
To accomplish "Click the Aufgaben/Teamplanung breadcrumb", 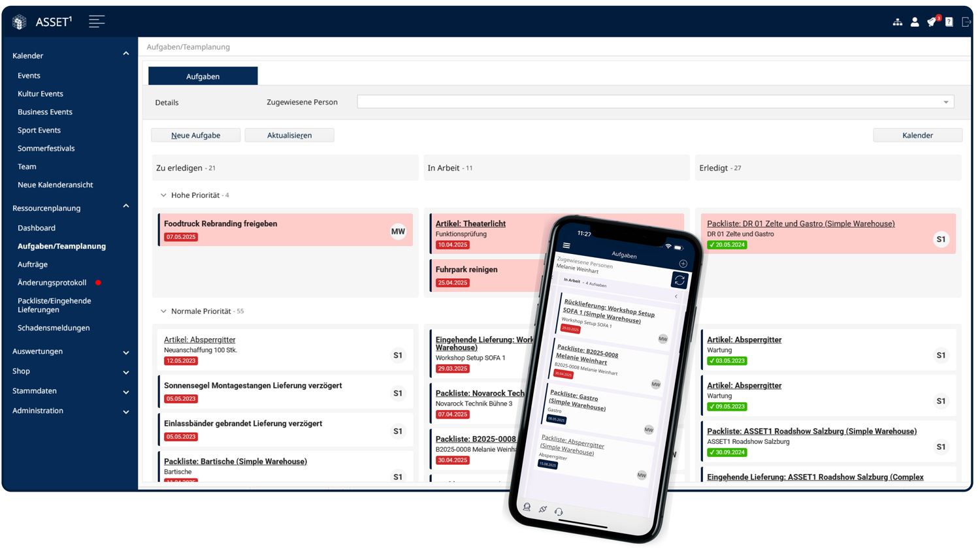I will [188, 47].
